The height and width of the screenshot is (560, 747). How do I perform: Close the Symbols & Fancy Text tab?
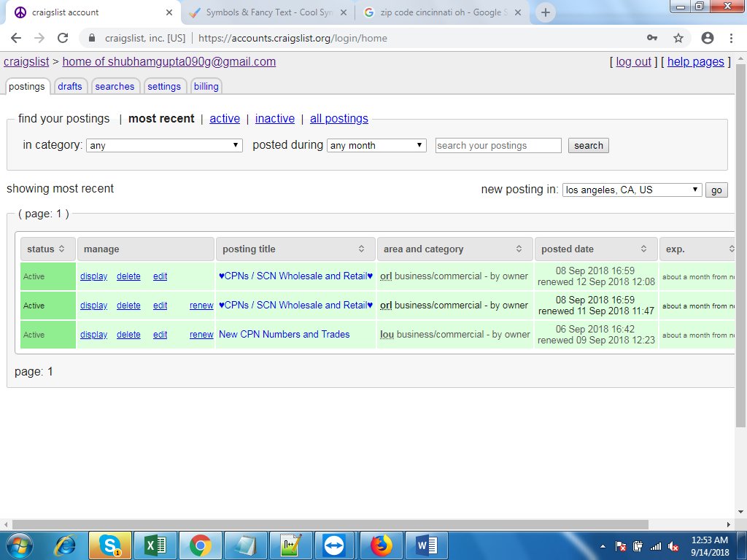pyautogui.click(x=344, y=12)
